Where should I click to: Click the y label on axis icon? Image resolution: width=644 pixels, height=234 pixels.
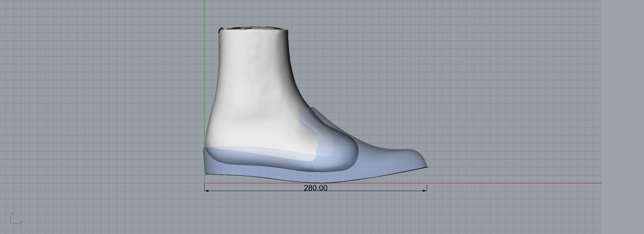(21, 223)
